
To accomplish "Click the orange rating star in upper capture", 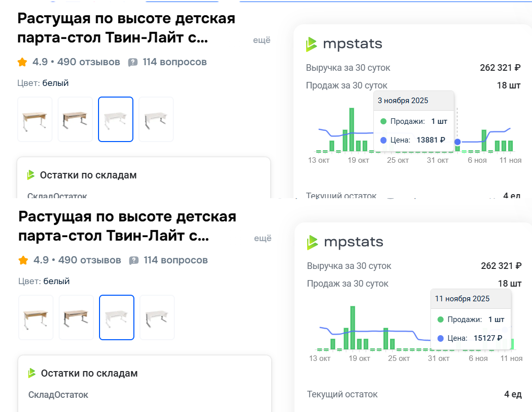I will tap(22, 62).
